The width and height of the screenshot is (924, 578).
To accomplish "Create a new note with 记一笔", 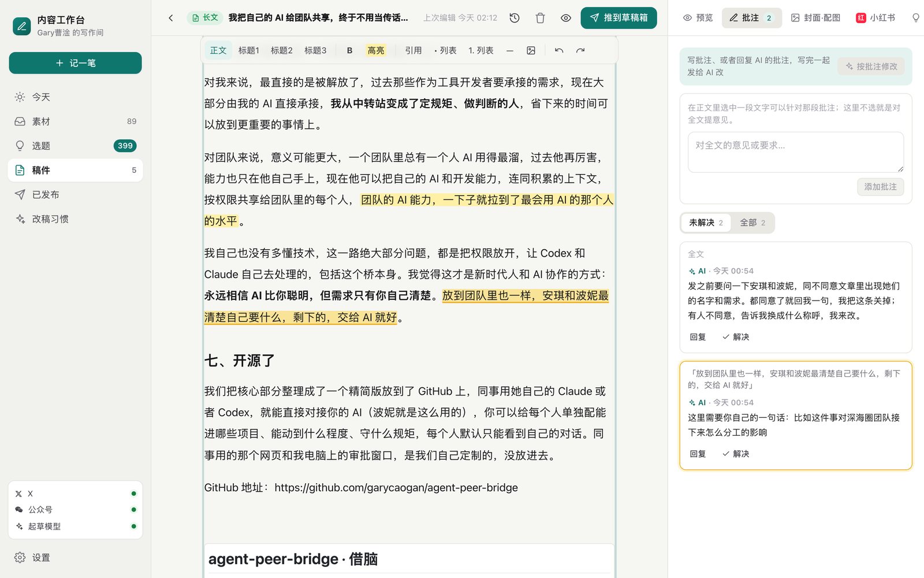I will point(76,63).
